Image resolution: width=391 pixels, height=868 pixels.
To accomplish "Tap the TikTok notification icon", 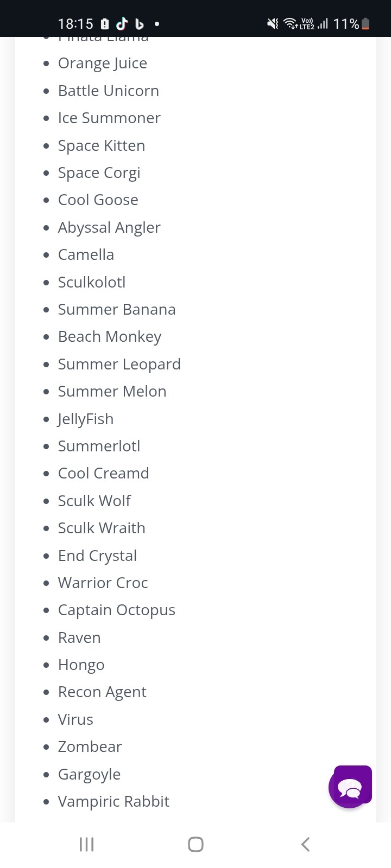I will [x=122, y=23].
